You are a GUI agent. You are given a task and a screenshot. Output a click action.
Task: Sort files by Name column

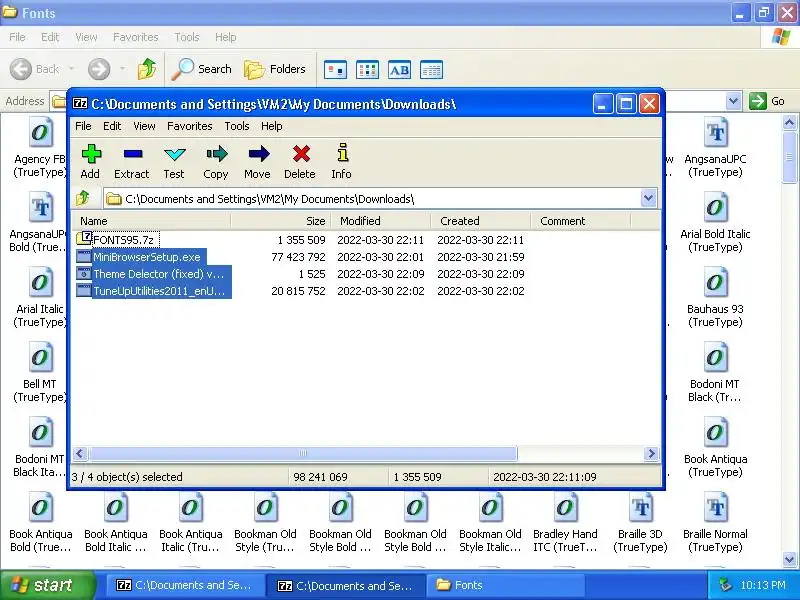(x=152, y=221)
